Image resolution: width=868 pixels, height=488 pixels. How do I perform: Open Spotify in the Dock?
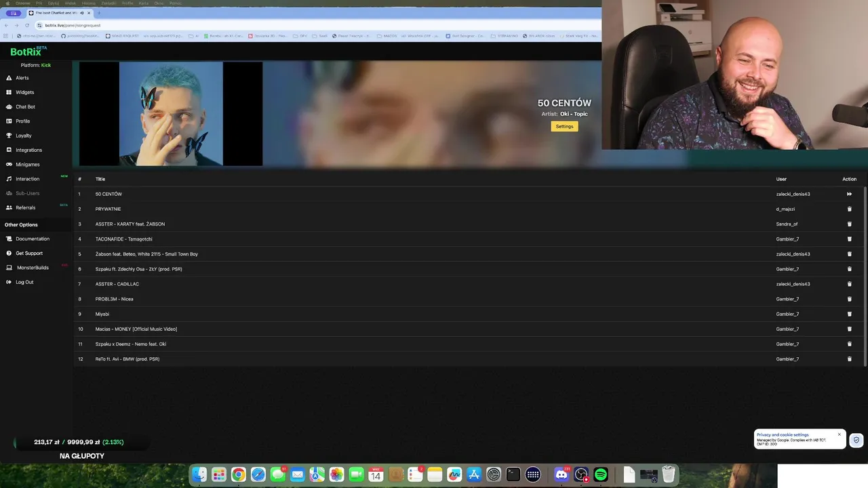(x=601, y=475)
